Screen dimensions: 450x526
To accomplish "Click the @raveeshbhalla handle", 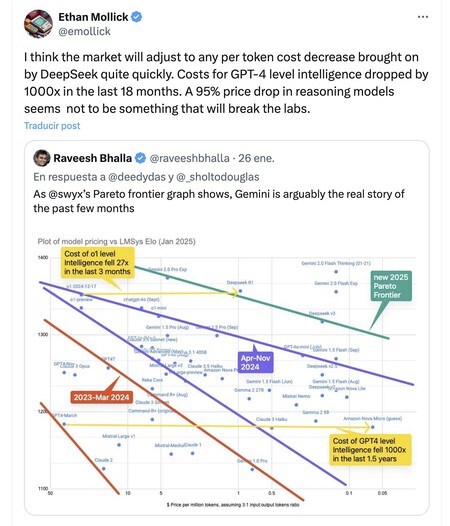I will [190, 158].
